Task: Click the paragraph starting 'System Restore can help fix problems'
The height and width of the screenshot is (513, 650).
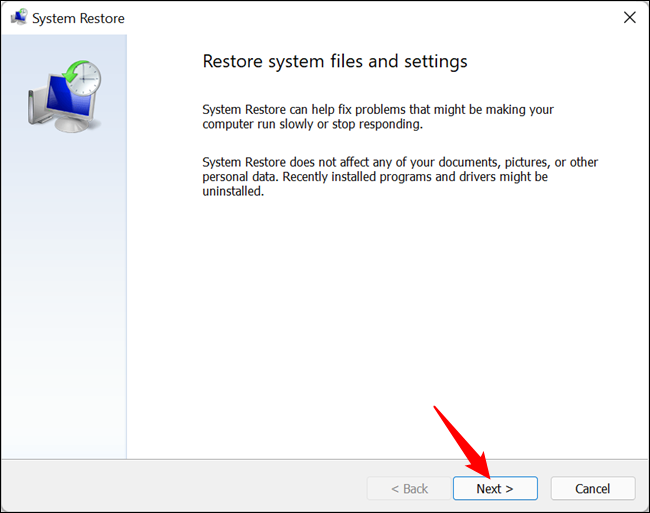Action: [x=378, y=116]
